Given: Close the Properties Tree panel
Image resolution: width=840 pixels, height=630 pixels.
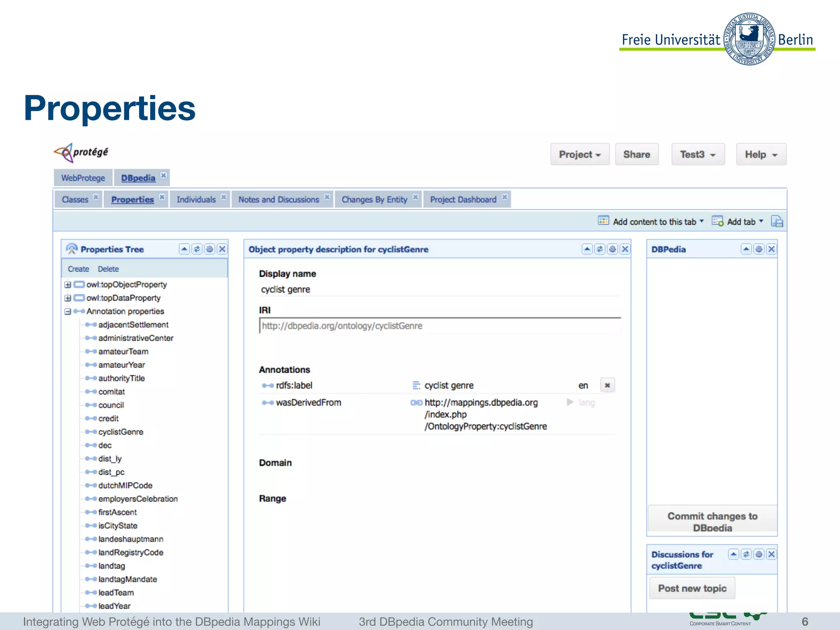Looking at the screenshot, I should (x=222, y=249).
